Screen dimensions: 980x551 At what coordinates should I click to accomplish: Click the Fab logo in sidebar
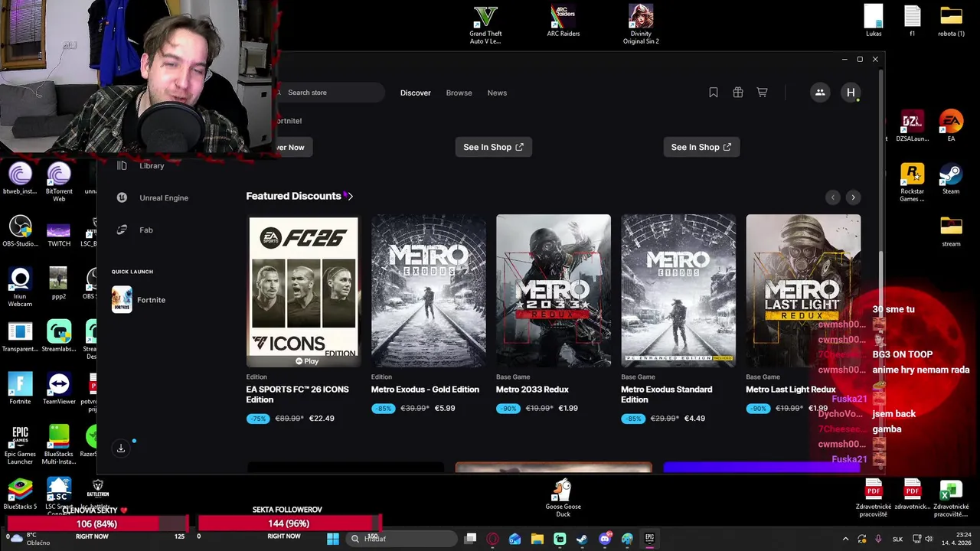[x=121, y=230]
